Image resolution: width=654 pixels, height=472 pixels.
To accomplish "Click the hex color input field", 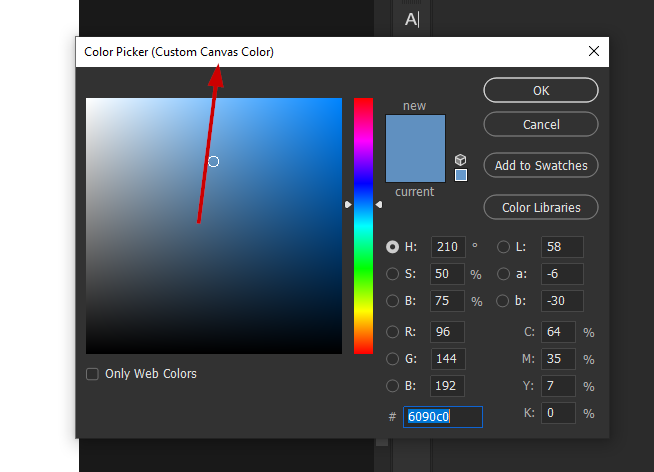I will click(x=443, y=417).
